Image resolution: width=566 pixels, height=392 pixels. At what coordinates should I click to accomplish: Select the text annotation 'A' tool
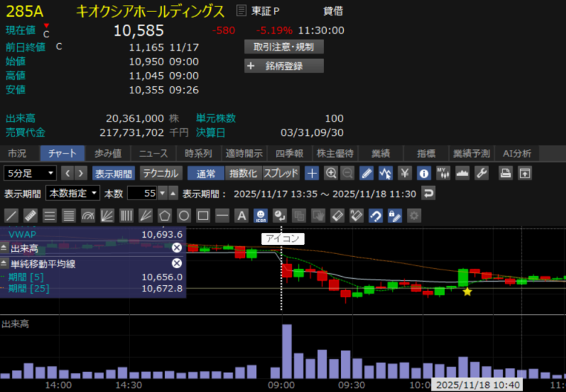[x=241, y=214]
